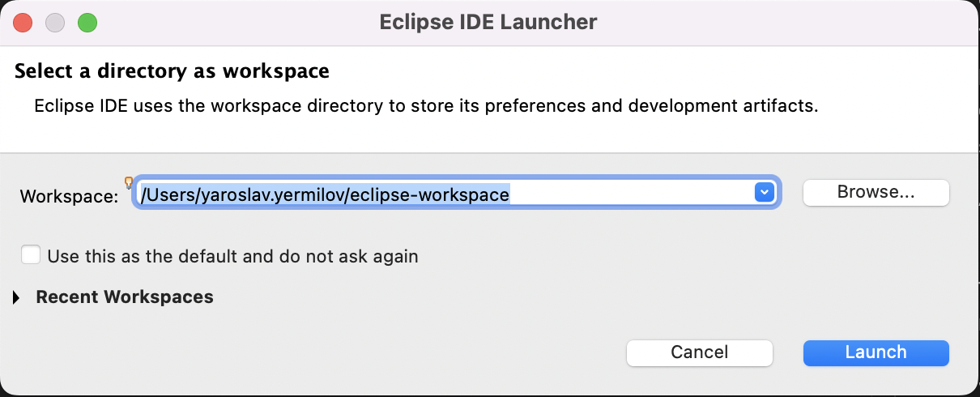This screenshot has height=397, width=980.
Task: Minimize the launcher with the yellow button
Action: tap(55, 23)
